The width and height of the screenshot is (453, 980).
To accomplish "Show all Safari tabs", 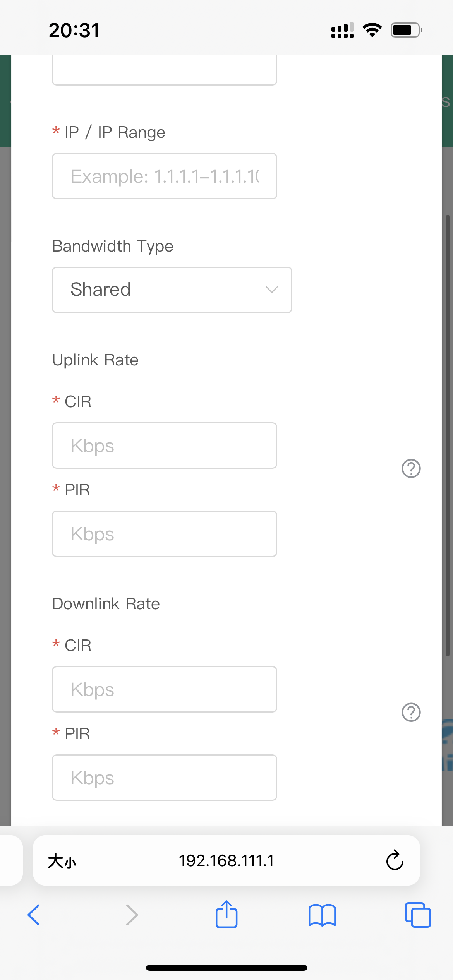I will (x=418, y=915).
